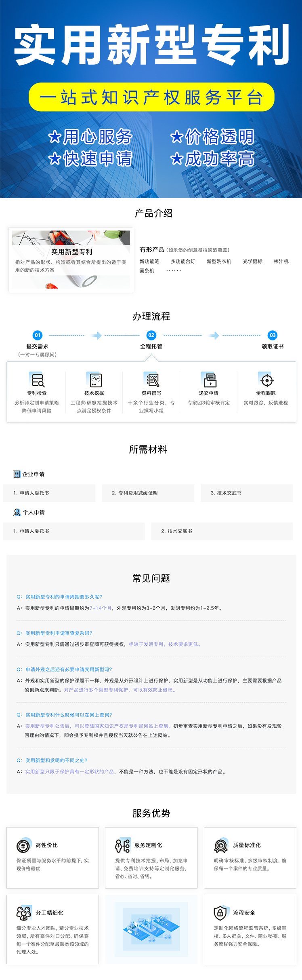Click the 所需材料 section heading
The width and height of the screenshot is (302, 980).
click(x=148, y=450)
